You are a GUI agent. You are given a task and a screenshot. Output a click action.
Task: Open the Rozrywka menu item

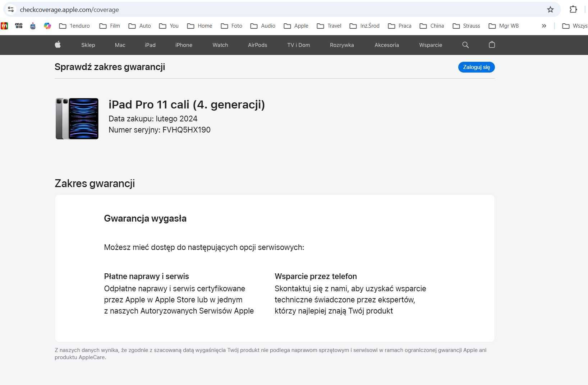342,45
